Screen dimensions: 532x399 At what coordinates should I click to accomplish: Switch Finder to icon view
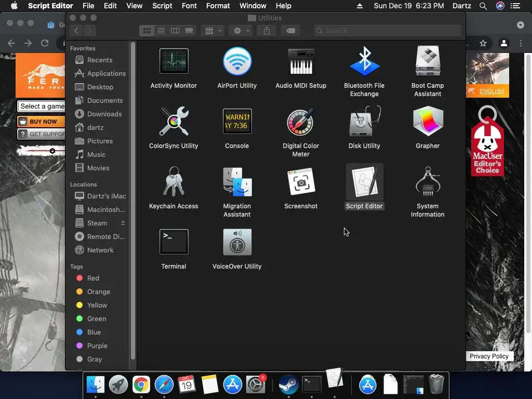pos(147,31)
